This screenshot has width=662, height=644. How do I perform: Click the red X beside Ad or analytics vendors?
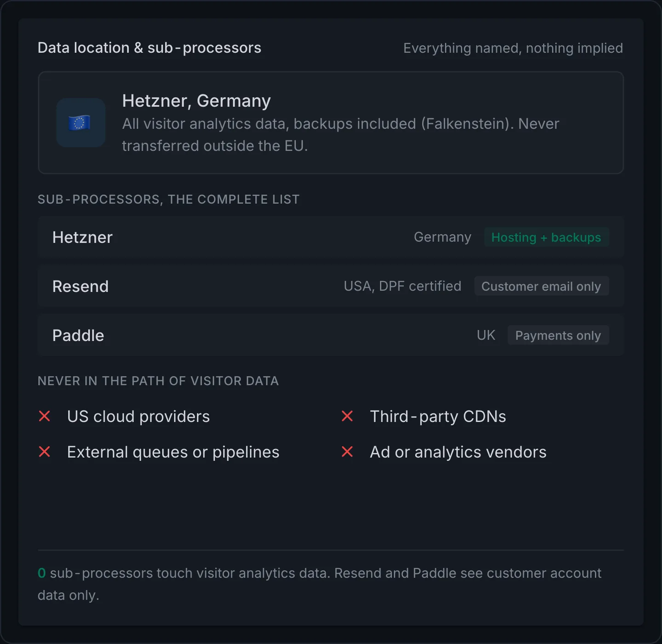pos(348,452)
